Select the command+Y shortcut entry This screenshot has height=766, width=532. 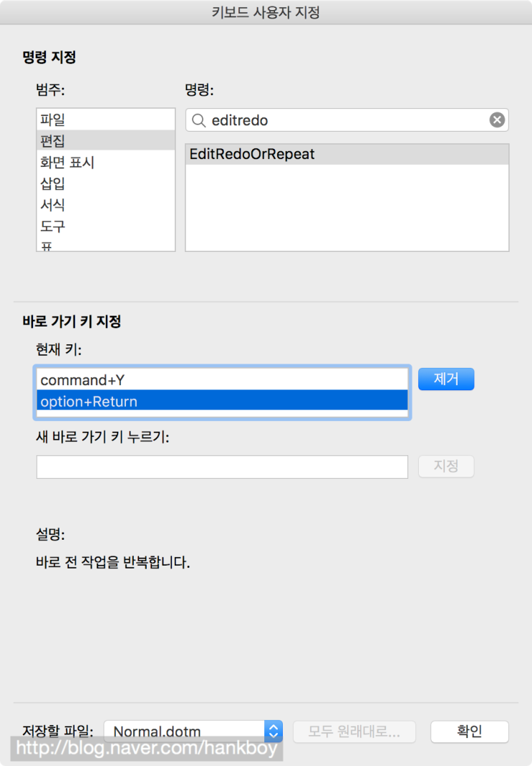coord(222,380)
